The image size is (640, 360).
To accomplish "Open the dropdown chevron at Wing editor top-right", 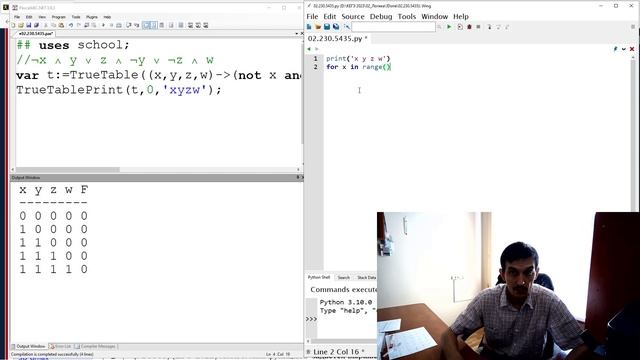I will 624,49.
